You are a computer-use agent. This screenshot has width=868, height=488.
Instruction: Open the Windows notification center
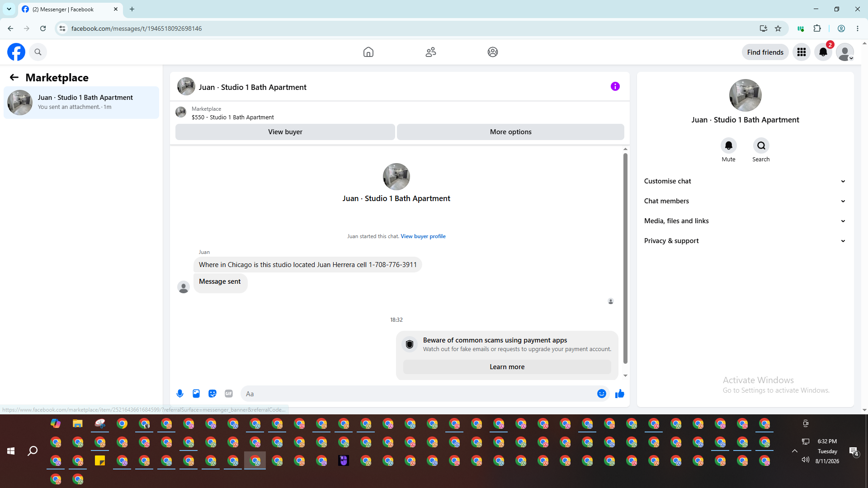[x=854, y=451]
